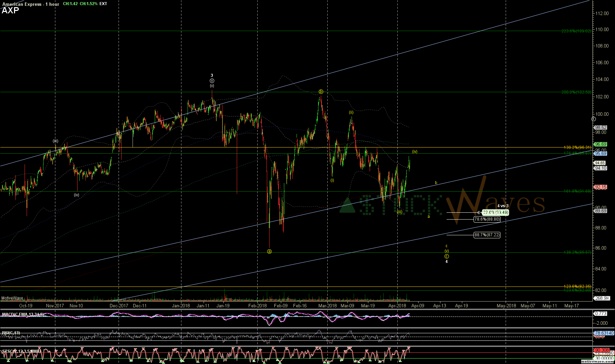Select the yellow (iv) wave label
Screen dimensions: 615x364
[x=415, y=152]
